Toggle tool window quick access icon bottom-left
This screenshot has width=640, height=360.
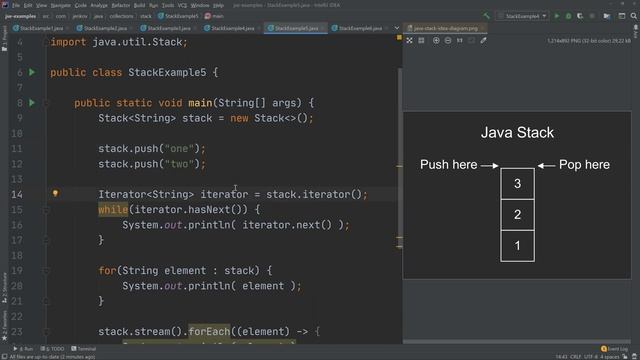pyautogui.click(x=4, y=356)
